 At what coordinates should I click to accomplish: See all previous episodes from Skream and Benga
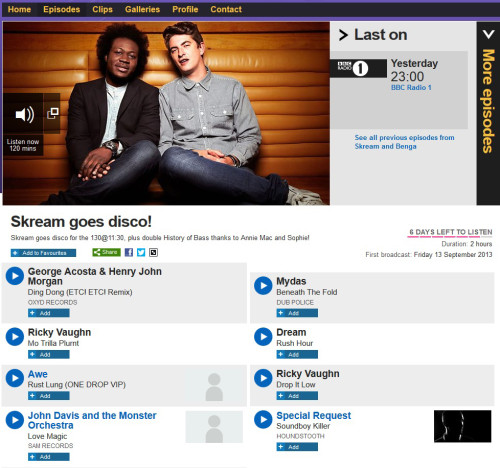404,142
